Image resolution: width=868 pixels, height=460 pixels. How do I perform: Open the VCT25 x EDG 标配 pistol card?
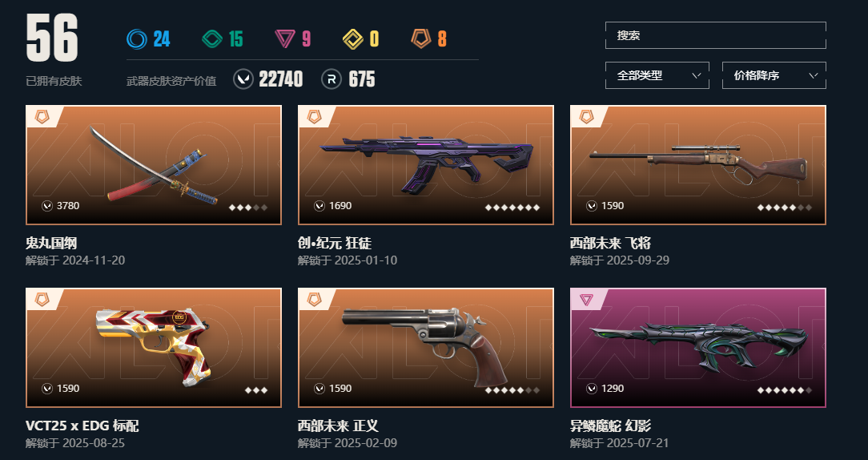point(153,348)
